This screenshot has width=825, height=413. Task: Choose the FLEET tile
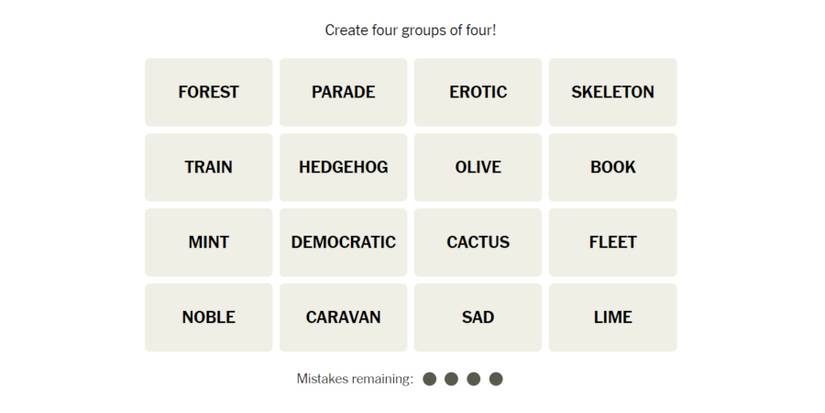(612, 242)
